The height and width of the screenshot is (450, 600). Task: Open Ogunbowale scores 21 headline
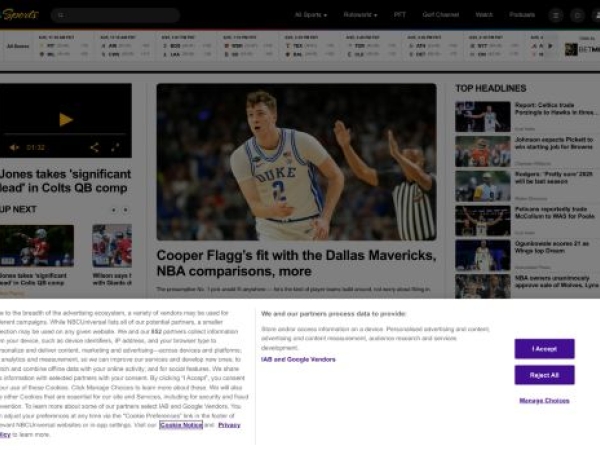[x=552, y=247]
